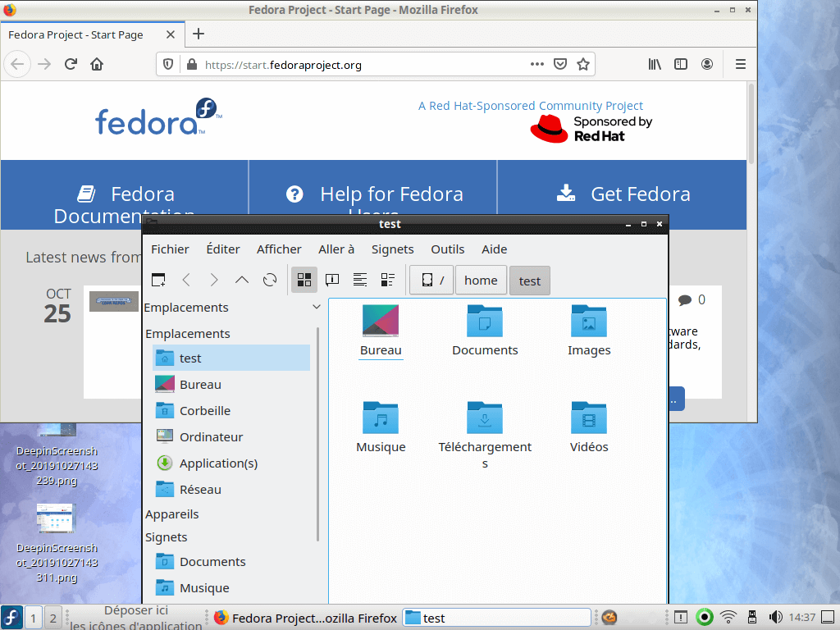
Task: Click 'A Red Hat-Sponsored Community Project' link
Action: click(531, 106)
